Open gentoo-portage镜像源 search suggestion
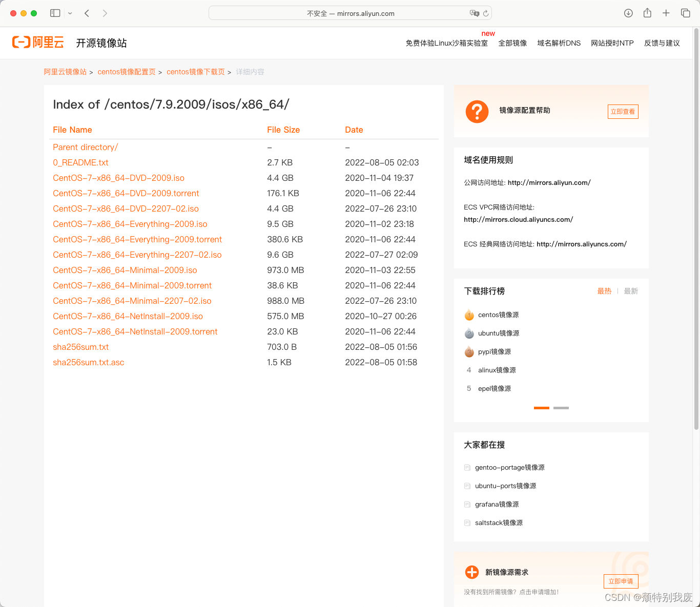 click(510, 467)
